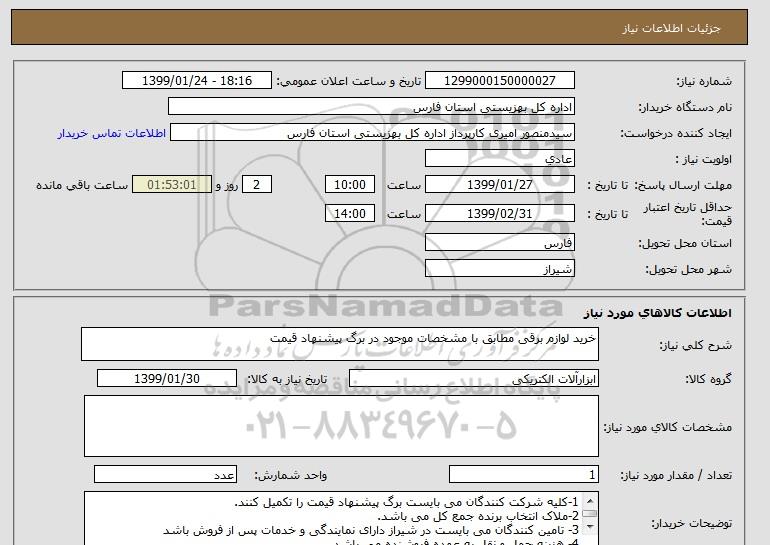
Task: Click the request number field 1299000150000027
Action: coord(499,81)
